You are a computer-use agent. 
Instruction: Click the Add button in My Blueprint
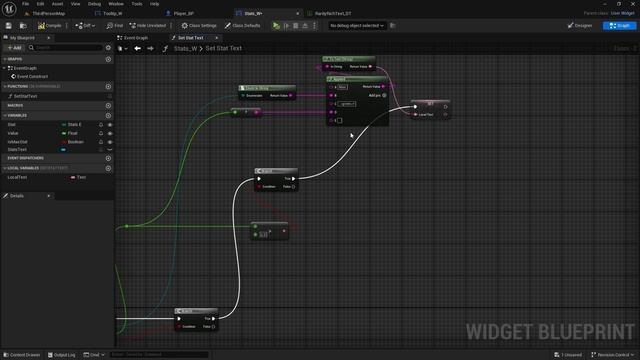14,48
